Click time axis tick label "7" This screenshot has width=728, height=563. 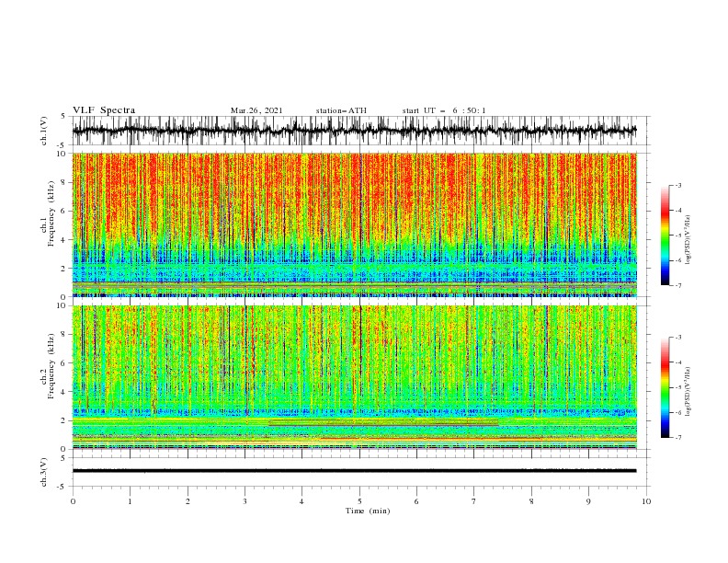474,501
